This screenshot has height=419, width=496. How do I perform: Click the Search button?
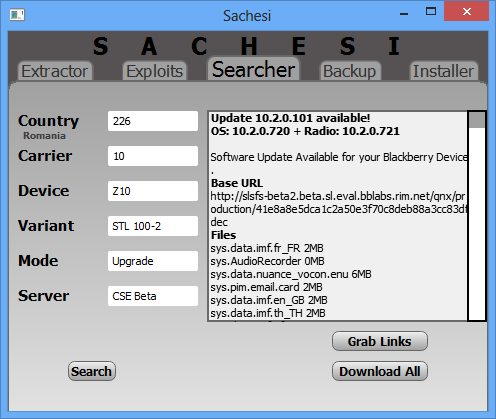pyautogui.click(x=92, y=371)
